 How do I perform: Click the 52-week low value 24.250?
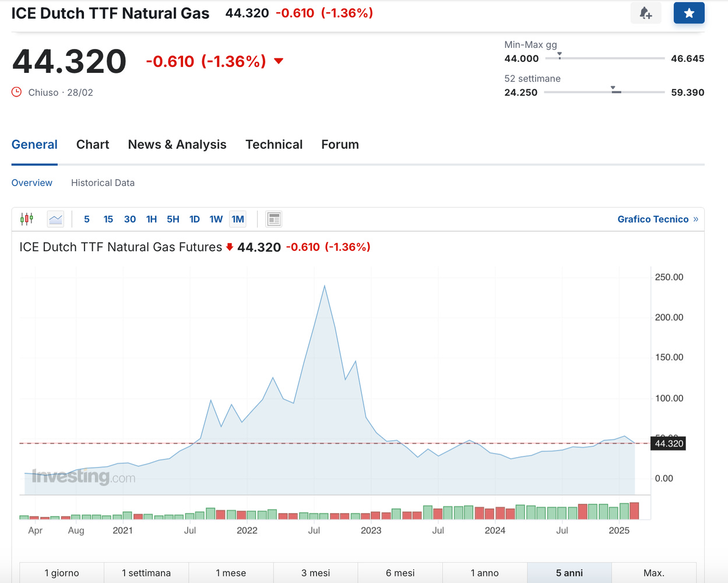(521, 92)
